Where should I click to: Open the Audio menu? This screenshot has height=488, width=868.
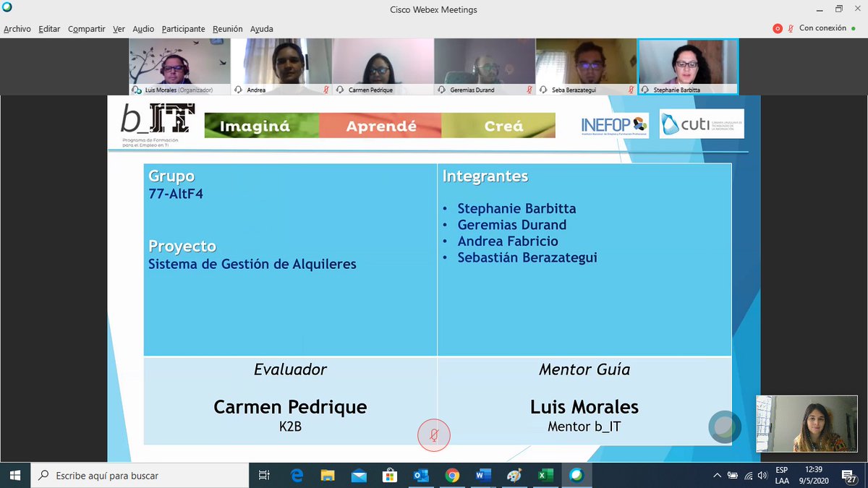tap(143, 29)
